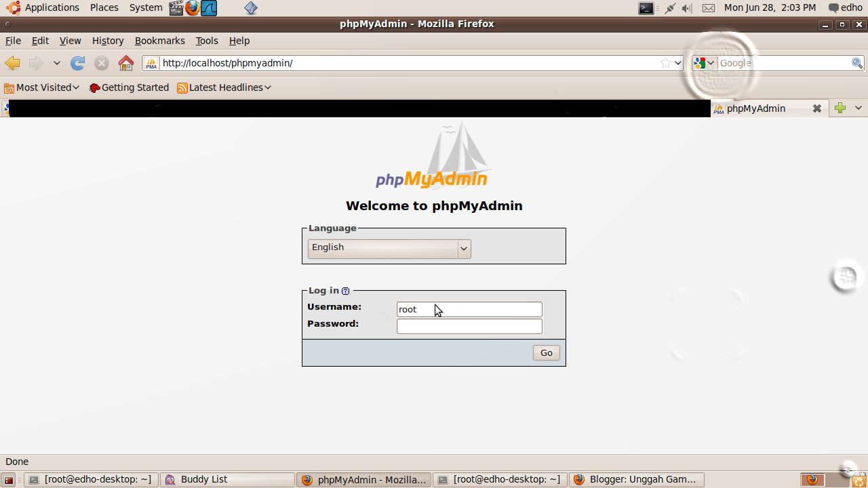Launch Firefox from the top panel icon
868x488 pixels.
[193, 8]
